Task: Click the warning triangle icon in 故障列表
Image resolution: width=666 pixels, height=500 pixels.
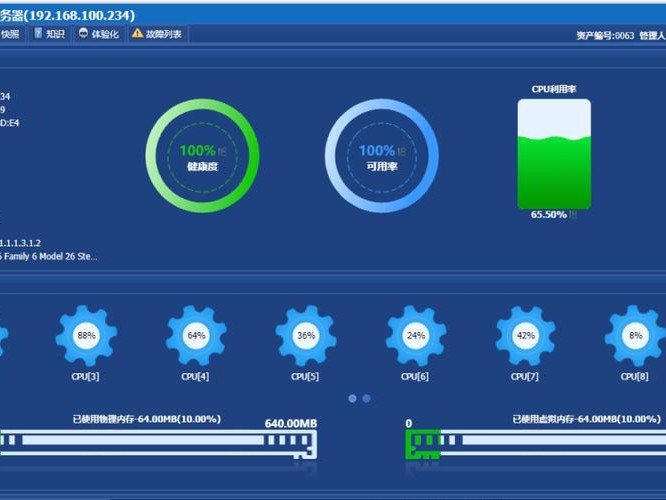Action: tap(137, 33)
